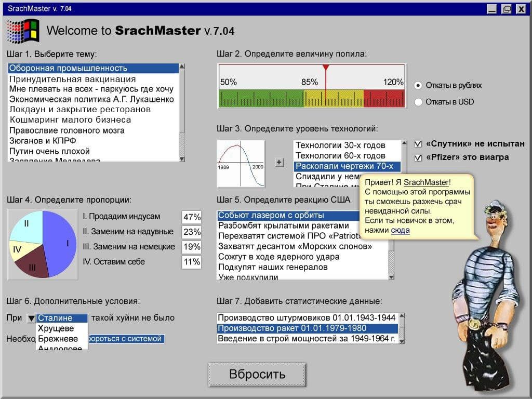Click the maximize window icon
This screenshot has width=532, height=399.
506,9
